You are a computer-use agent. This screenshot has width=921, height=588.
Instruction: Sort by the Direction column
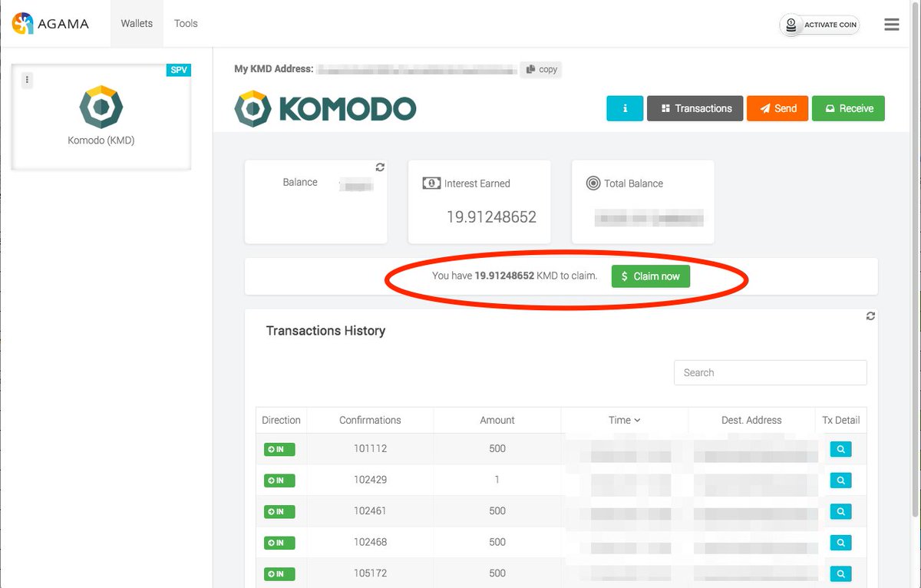(281, 420)
